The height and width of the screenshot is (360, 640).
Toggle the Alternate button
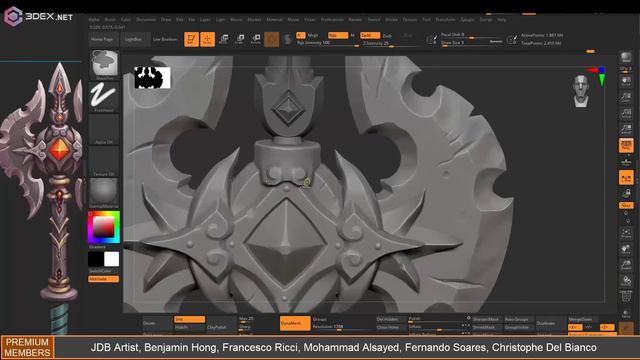pos(104,279)
